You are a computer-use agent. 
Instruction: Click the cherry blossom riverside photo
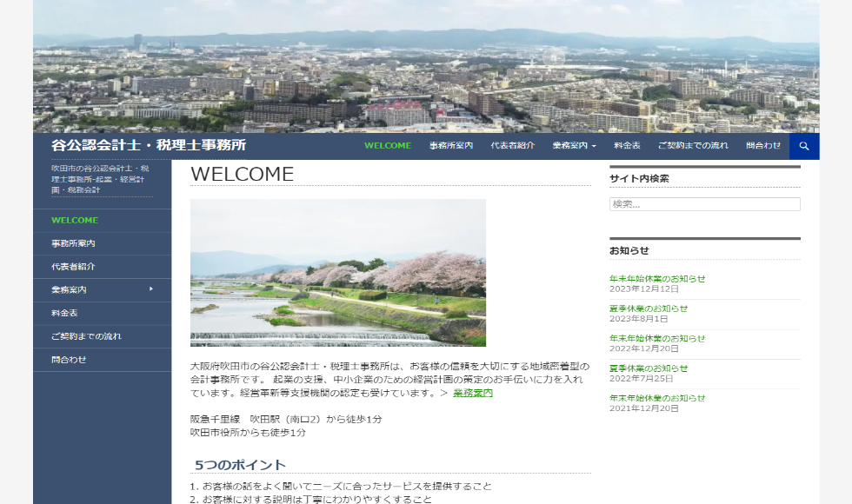[x=337, y=273]
